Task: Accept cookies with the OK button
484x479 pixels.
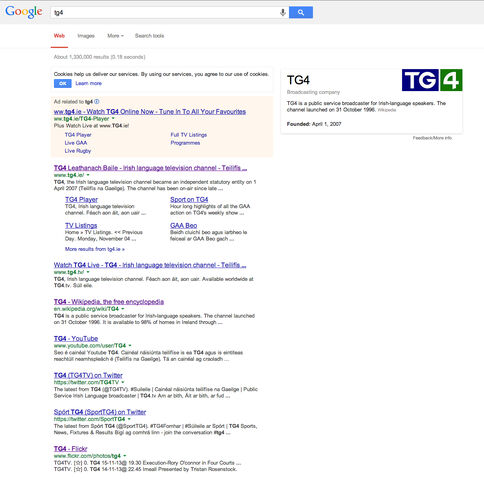Action: [x=63, y=83]
